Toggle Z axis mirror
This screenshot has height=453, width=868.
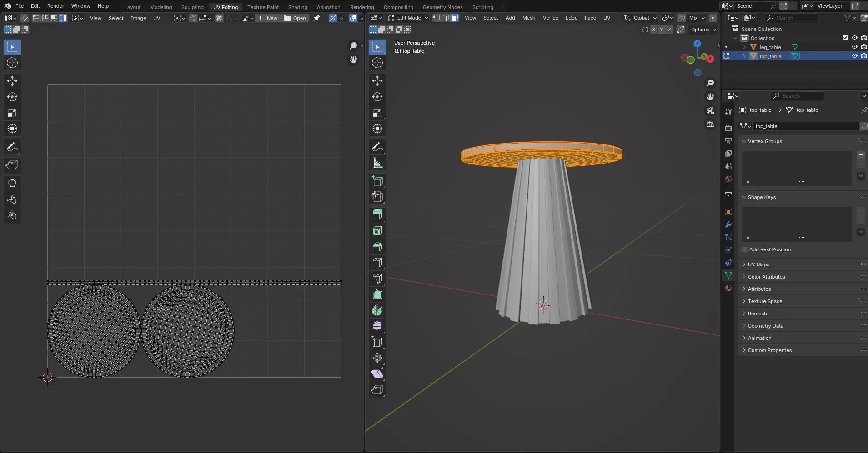coord(669,30)
